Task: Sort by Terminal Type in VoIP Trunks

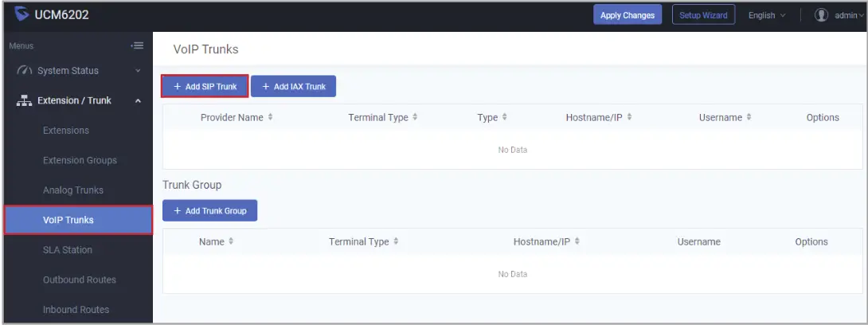Action: 415,118
